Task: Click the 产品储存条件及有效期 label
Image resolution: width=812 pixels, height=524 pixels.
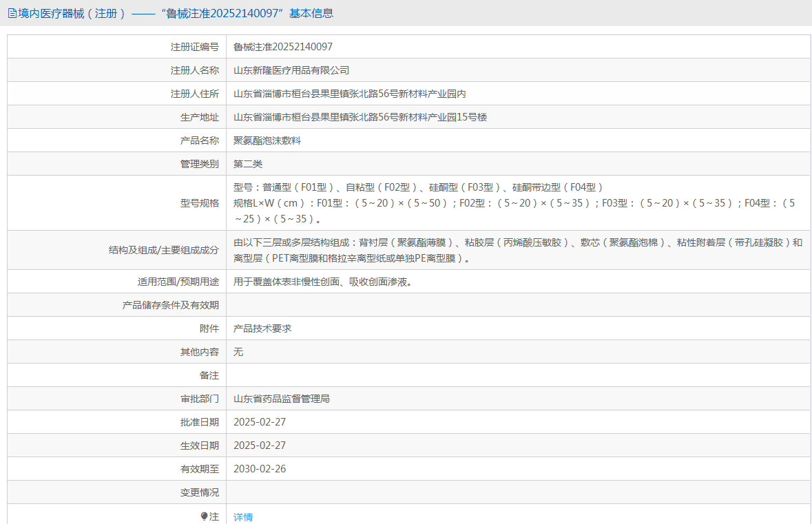Action: 170,306
